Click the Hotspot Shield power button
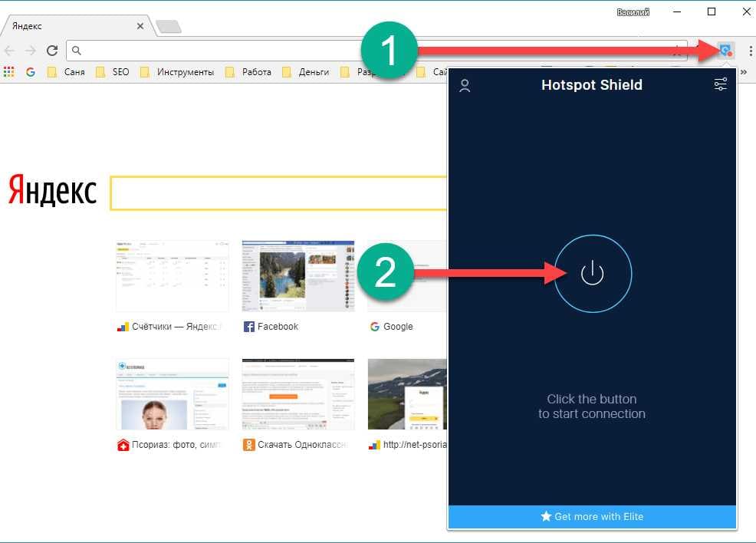Screen dimensions: 756x543 click(x=593, y=274)
